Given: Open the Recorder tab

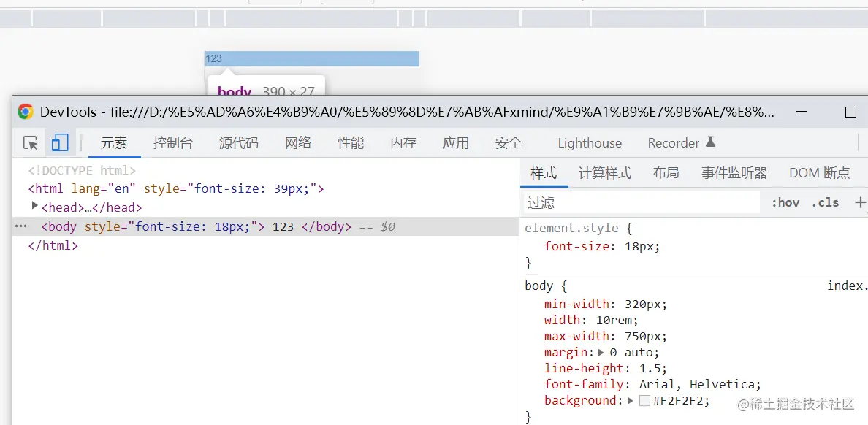Looking at the screenshot, I should 673,143.
